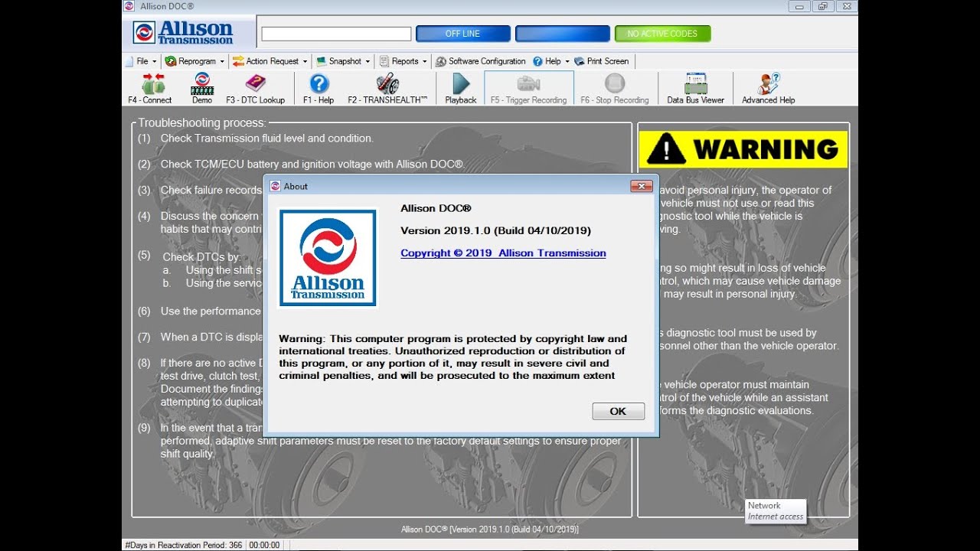Launch Demo mode icon
Screen dimensions: 980x551
coord(202,88)
